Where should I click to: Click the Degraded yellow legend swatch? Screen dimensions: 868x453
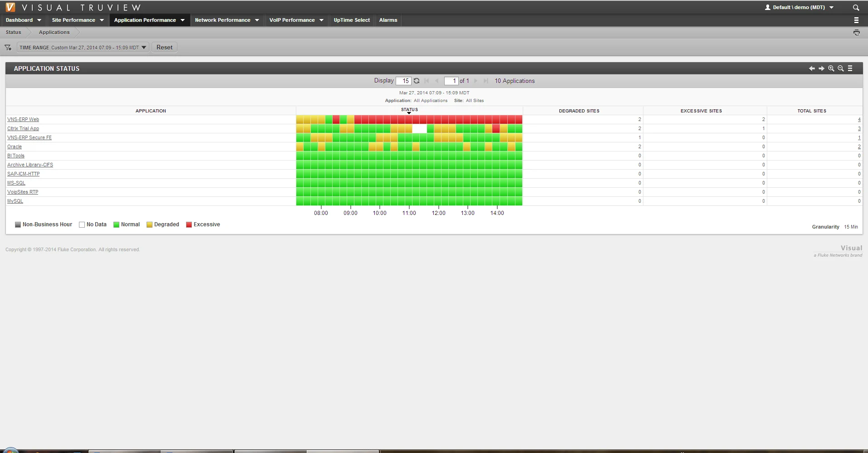149,225
